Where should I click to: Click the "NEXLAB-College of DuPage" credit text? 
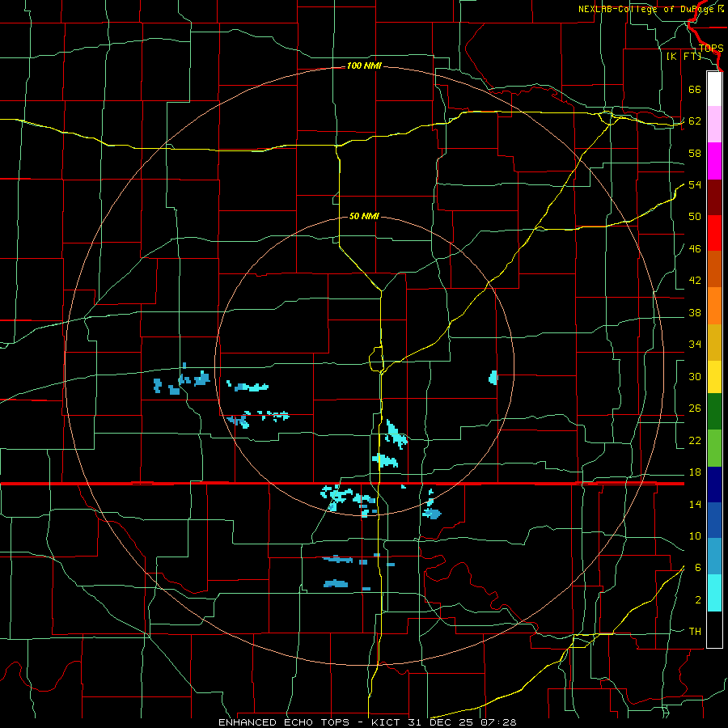click(x=645, y=9)
